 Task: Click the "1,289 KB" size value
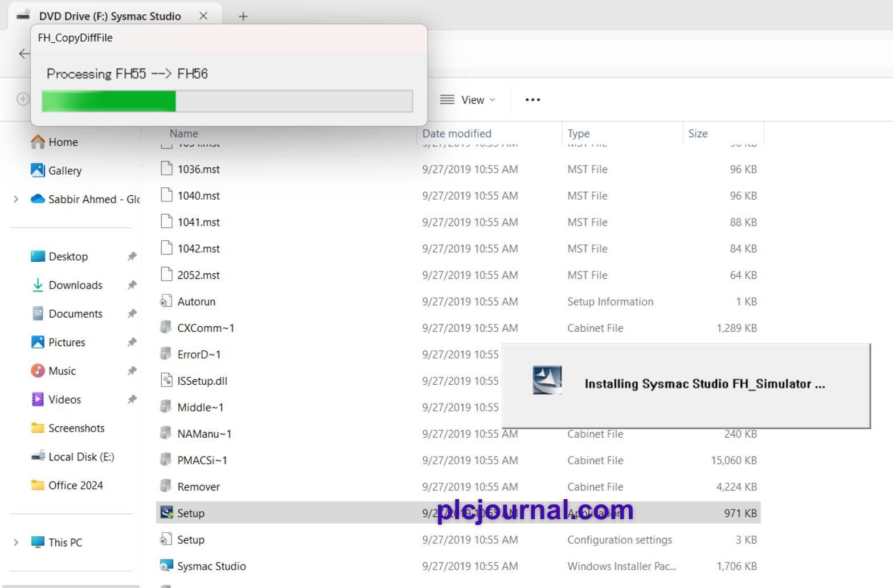736,328
